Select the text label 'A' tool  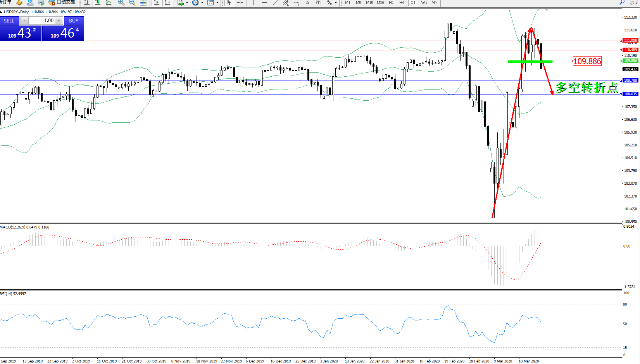point(308,3)
